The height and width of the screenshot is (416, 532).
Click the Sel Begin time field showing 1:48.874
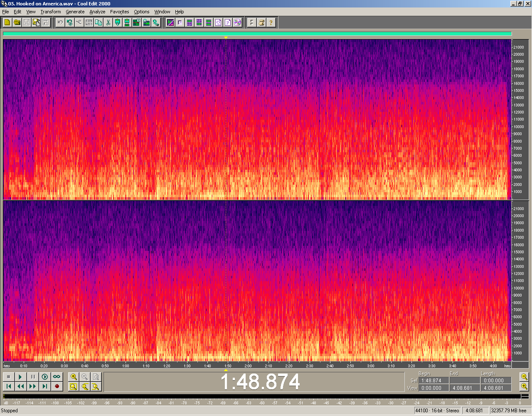point(433,381)
